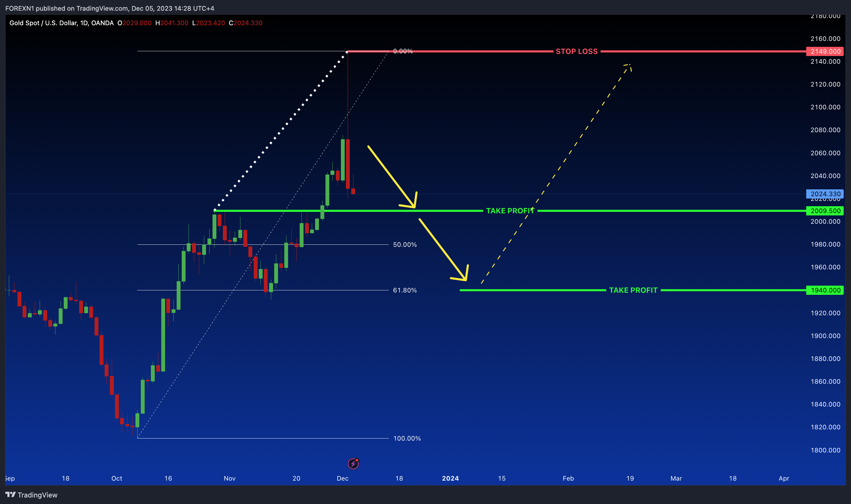Click the 2120.000 price axis label
This screenshot has height=504, width=851.
click(x=825, y=84)
